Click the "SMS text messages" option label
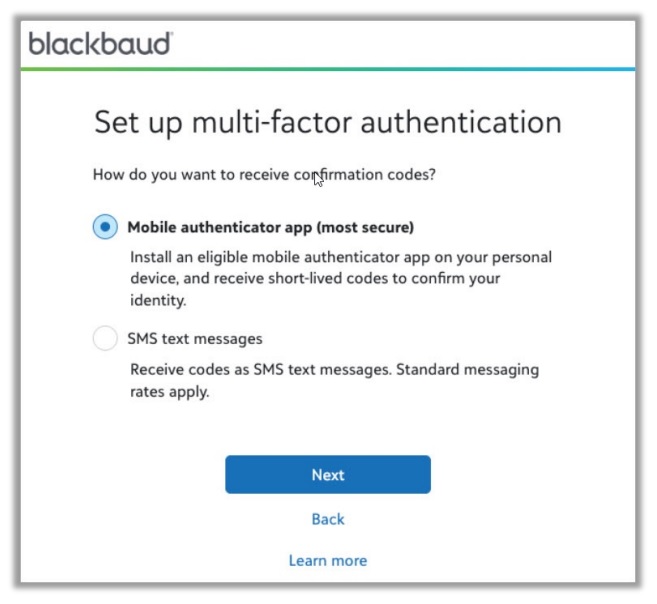The width and height of the screenshot is (657, 604). click(x=195, y=339)
